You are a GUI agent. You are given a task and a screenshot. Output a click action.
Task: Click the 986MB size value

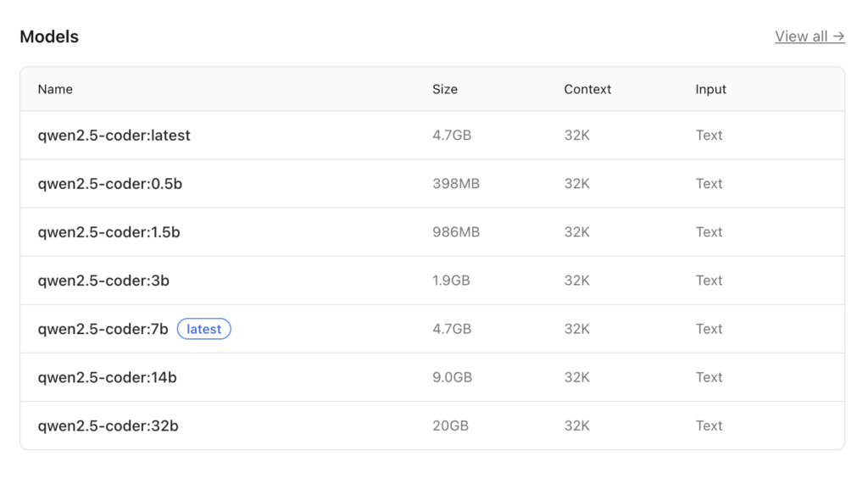coord(455,232)
